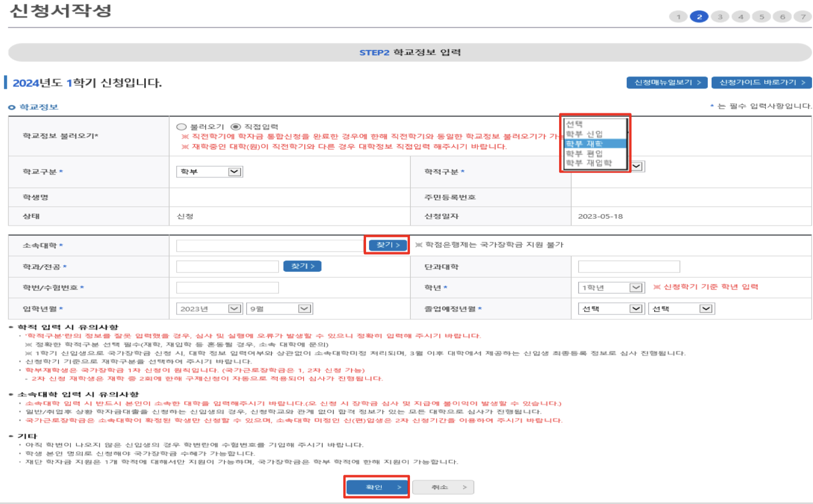Click the 취소 button at bottom
Viewport: 813px width, 504px height.
click(443, 486)
